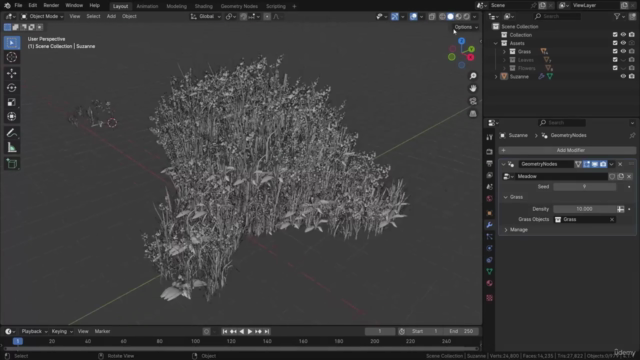Screen dimensions: 640x360
Task: Open the viewport Options dropdown
Action: (x=466, y=27)
